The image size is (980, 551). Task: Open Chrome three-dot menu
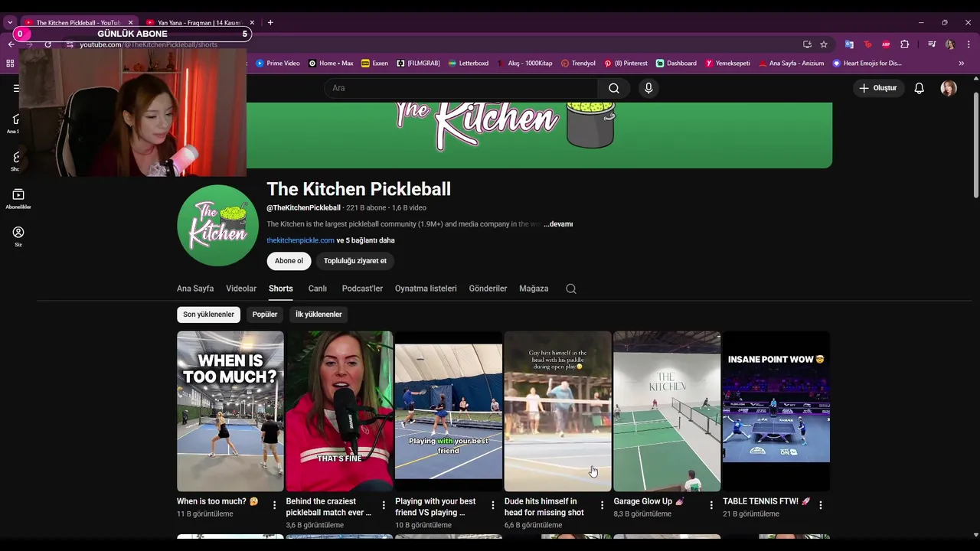pos(969,44)
